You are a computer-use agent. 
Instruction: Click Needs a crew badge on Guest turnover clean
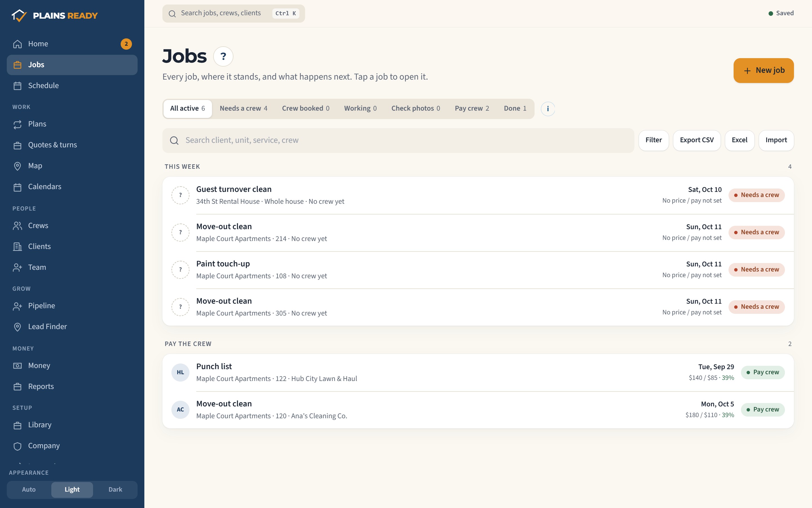tap(756, 195)
